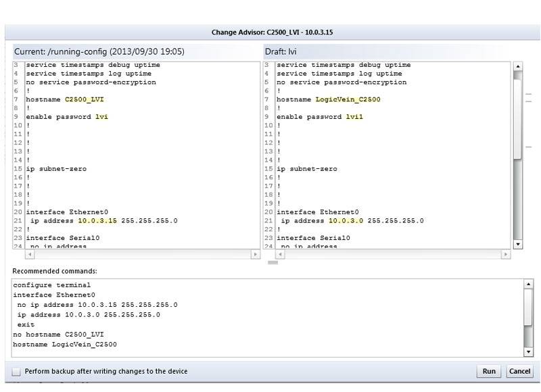Click the draft pane vertical scrollbar thumb
The width and height of the screenshot is (541, 392).
point(518,115)
